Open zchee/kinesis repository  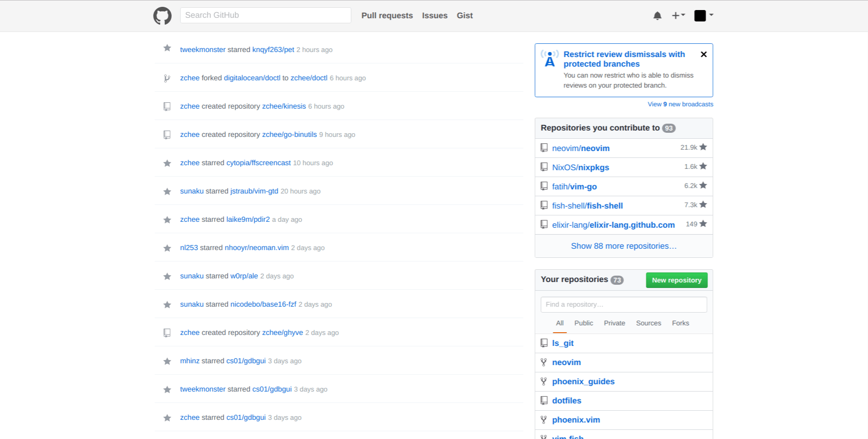tap(284, 106)
